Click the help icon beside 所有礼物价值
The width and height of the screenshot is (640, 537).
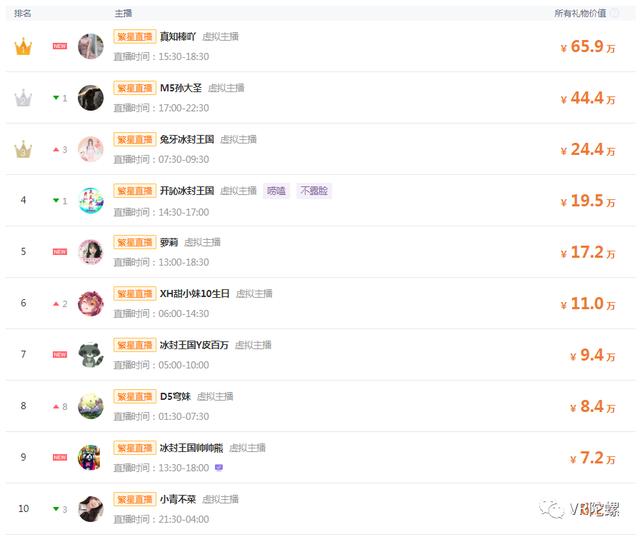pyautogui.click(x=615, y=13)
